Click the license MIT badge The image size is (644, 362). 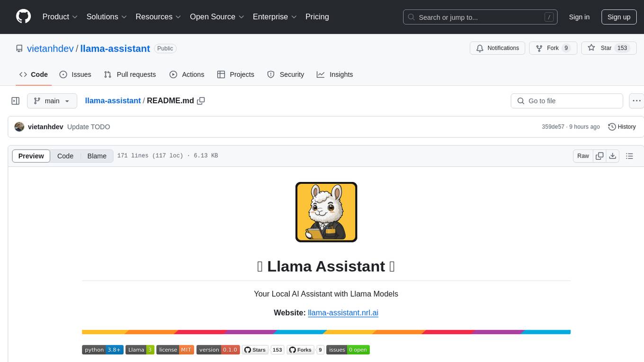[x=175, y=350]
